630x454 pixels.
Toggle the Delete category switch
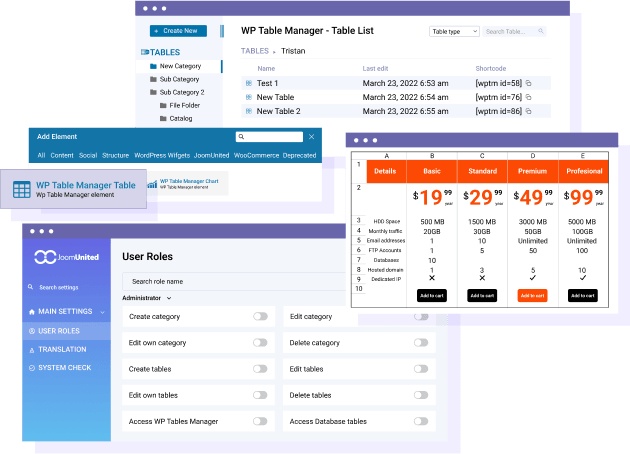click(x=421, y=343)
